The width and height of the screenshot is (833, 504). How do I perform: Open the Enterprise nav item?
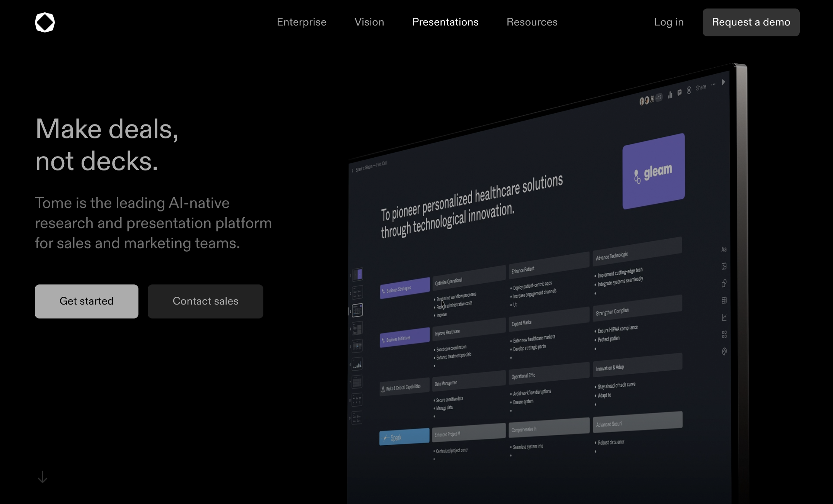coord(302,22)
